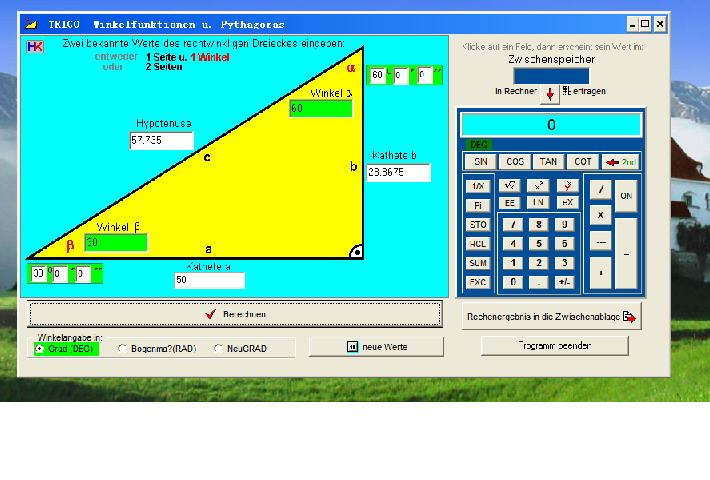710x480 pixels.
Task: Click the green Winkel beta field
Action: [x=116, y=243]
